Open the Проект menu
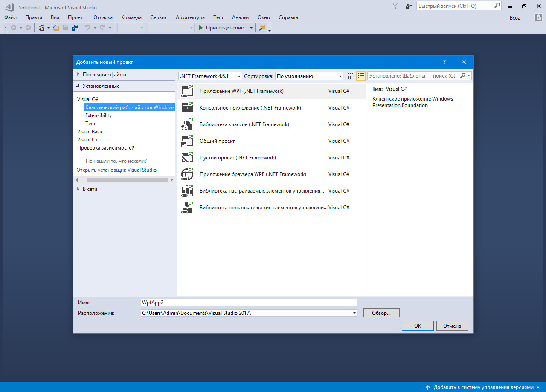This screenshot has width=546, height=392. click(x=76, y=17)
